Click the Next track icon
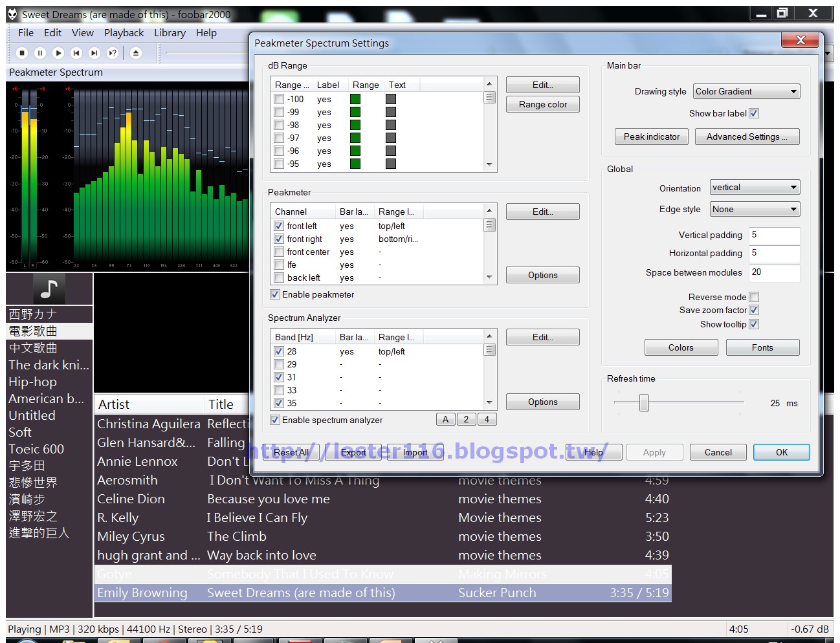The width and height of the screenshot is (840, 643). click(94, 53)
